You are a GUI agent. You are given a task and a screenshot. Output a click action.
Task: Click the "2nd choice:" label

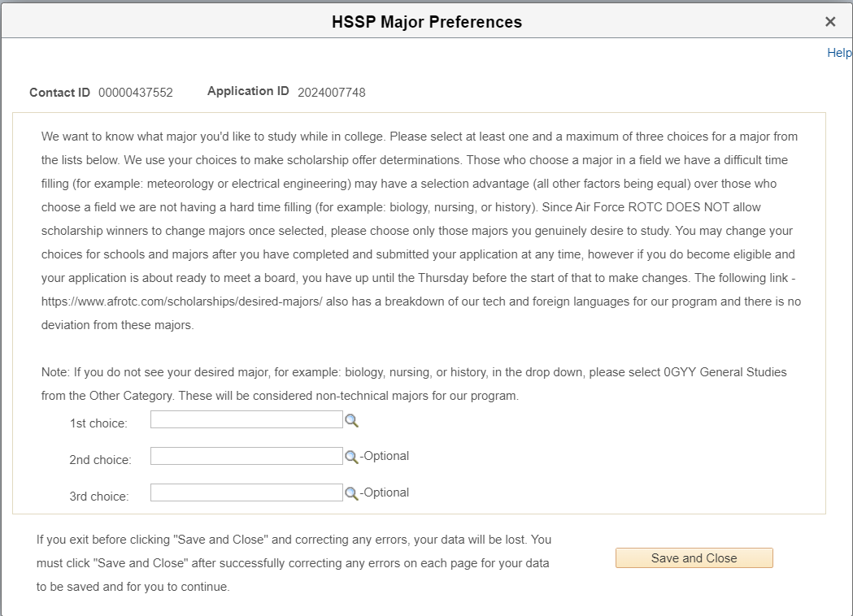(x=100, y=460)
